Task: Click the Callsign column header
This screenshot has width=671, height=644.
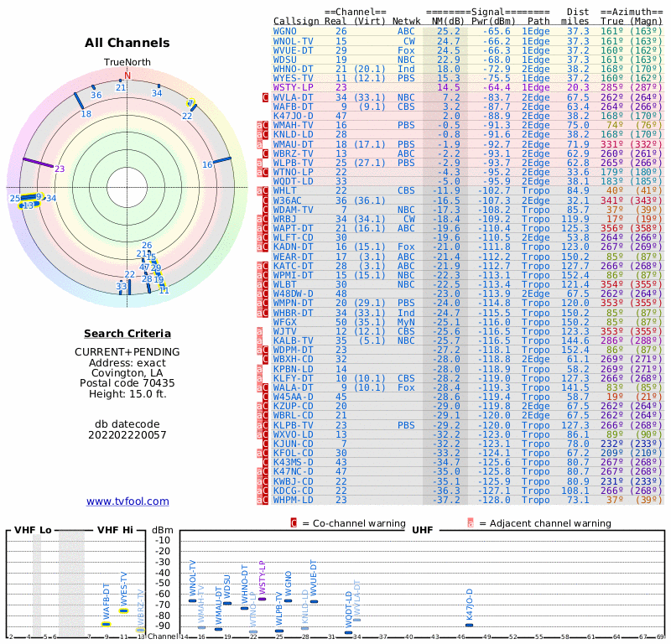Action: [x=296, y=21]
